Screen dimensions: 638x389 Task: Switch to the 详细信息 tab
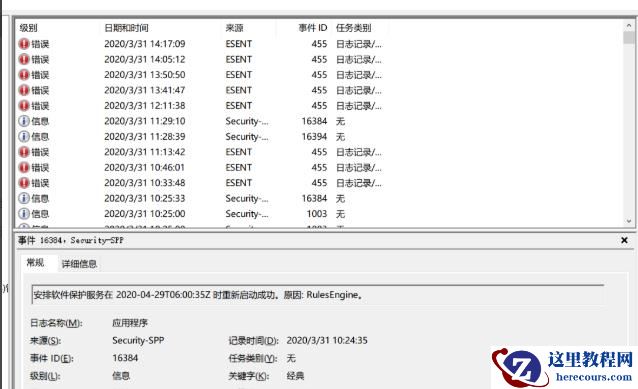coord(79,264)
